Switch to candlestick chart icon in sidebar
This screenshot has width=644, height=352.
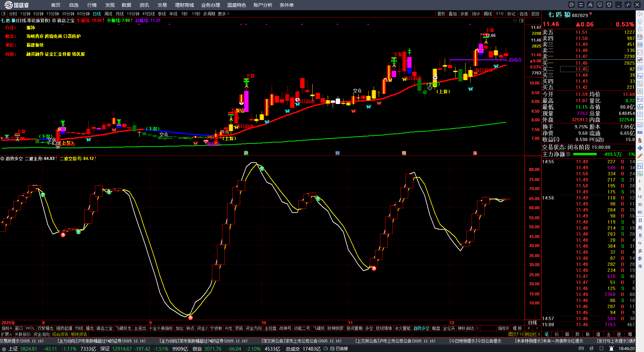[x=640, y=60]
